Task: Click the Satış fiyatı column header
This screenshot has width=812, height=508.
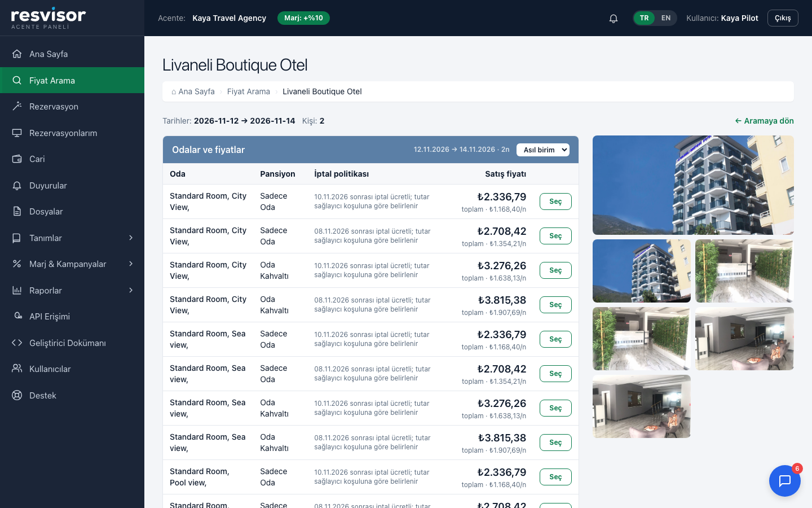Action: 505,174
